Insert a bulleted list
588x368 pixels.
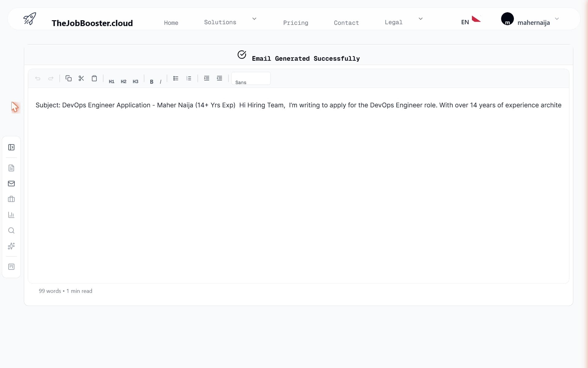pos(176,79)
